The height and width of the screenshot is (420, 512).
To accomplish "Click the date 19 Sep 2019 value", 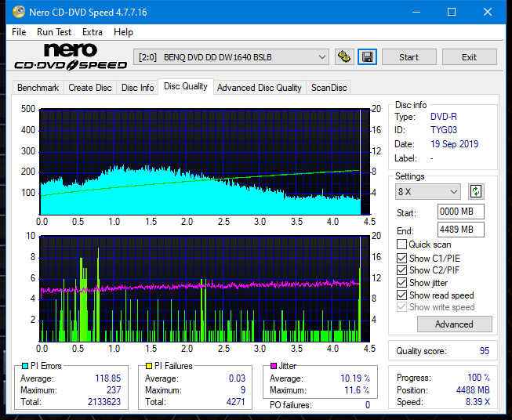I will pyautogui.click(x=454, y=144).
